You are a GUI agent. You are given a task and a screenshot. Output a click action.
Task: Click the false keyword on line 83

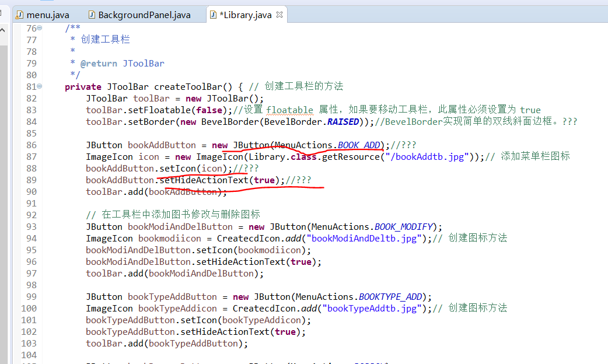coord(209,110)
